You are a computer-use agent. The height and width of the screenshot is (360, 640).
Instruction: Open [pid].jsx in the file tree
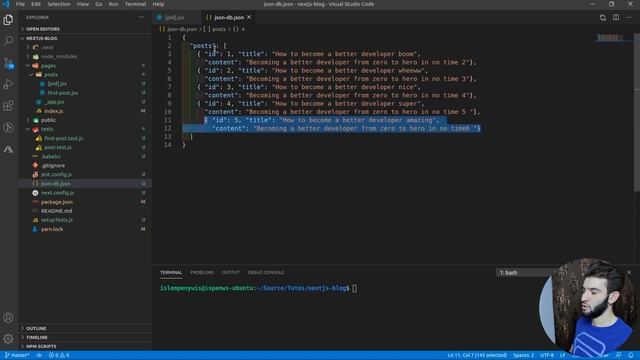[x=57, y=84]
